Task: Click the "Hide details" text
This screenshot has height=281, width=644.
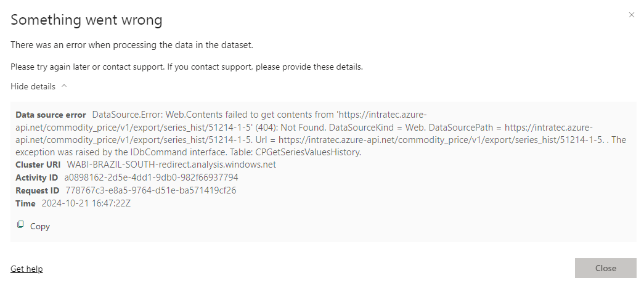Action: click(x=33, y=86)
